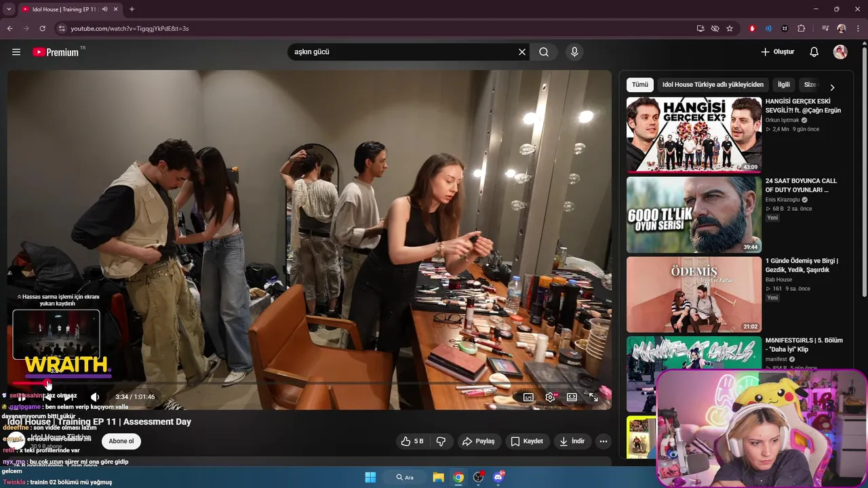Screen dimensions: 868x488
Task: Clear the search text with X
Action: click(522, 52)
